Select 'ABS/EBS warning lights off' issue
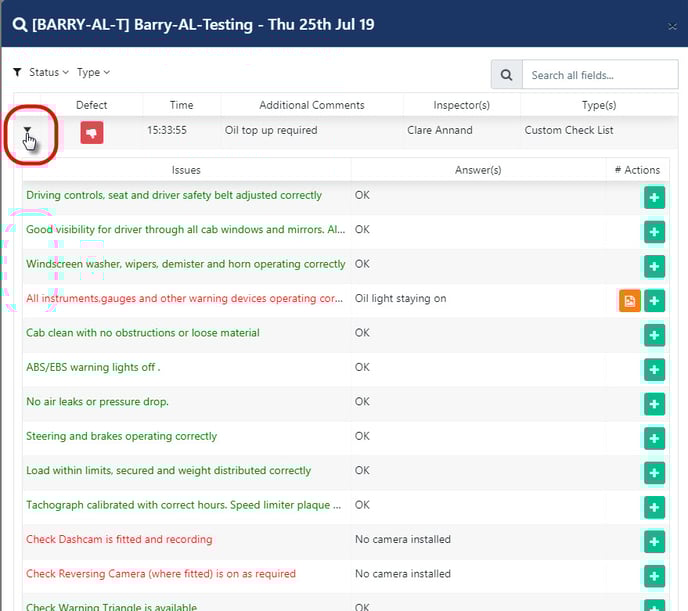 tap(93, 367)
